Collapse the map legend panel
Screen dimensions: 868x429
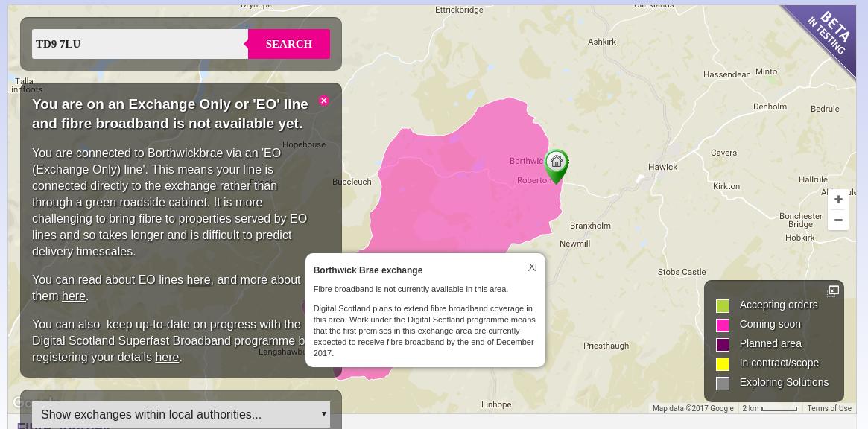pyautogui.click(x=833, y=290)
